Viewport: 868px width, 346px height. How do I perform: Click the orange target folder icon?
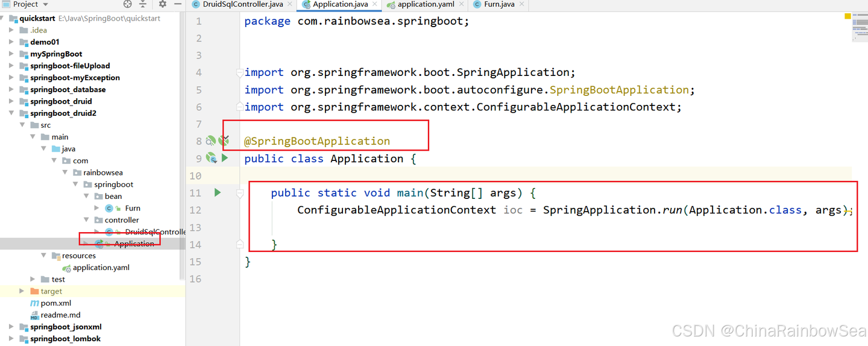pos(34,291)
